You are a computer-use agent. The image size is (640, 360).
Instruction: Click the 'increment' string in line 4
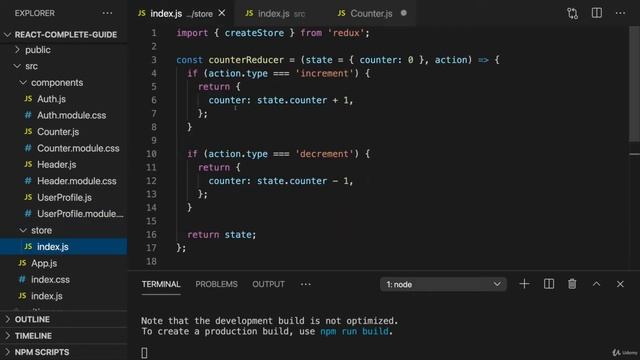324,73
